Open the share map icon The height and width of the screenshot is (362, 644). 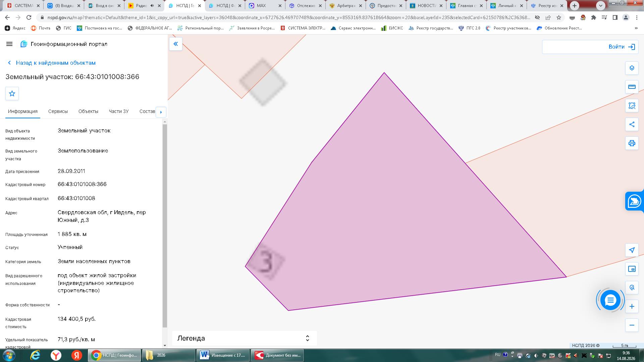pyautogui.click(x=632, y=124)
